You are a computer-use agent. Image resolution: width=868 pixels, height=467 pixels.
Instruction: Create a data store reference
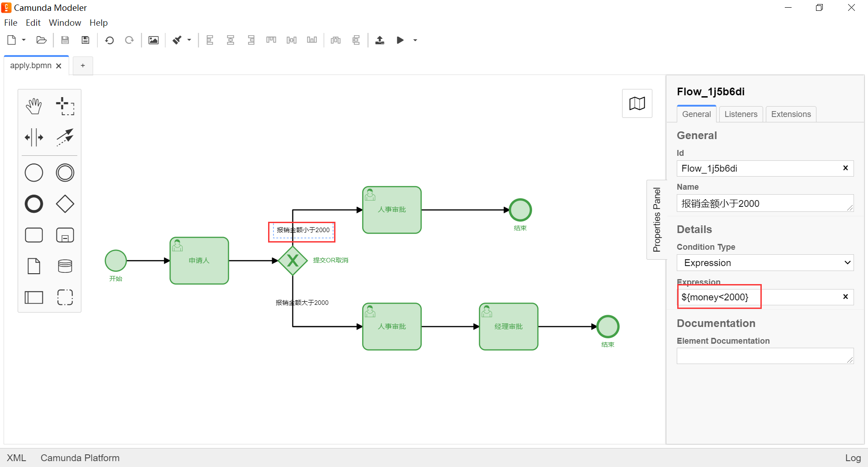click(65, 266)
